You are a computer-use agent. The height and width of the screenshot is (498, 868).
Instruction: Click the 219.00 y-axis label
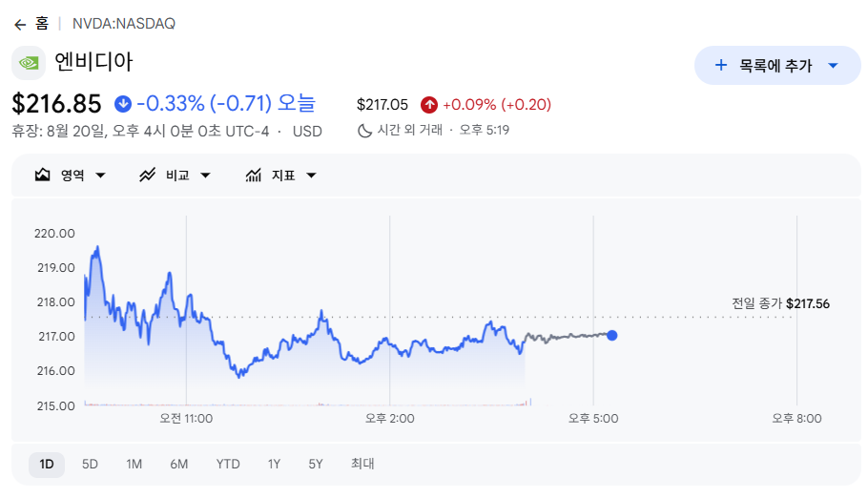56,267
